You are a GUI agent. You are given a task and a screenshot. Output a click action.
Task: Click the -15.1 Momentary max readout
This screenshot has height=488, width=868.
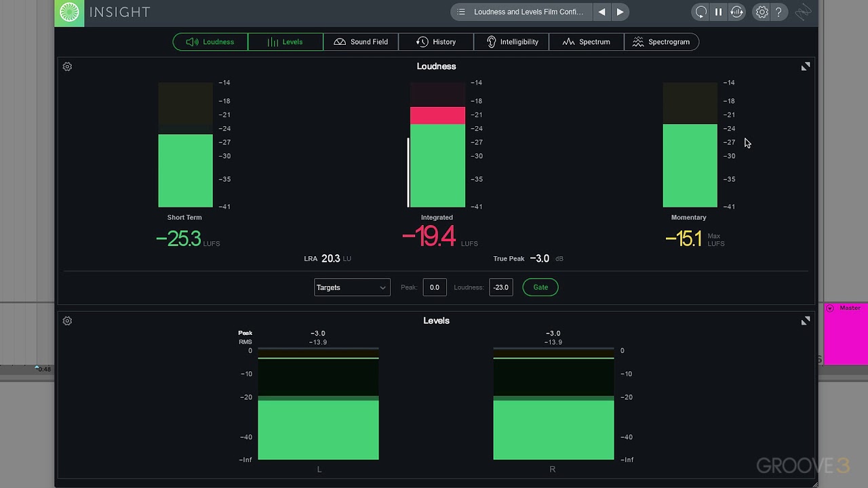(684, 239)
